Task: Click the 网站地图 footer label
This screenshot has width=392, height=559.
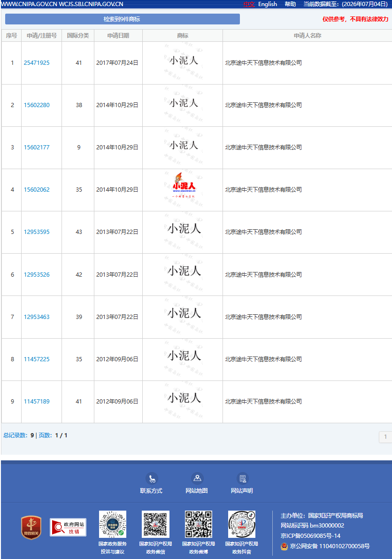Action: click(197, 491)
